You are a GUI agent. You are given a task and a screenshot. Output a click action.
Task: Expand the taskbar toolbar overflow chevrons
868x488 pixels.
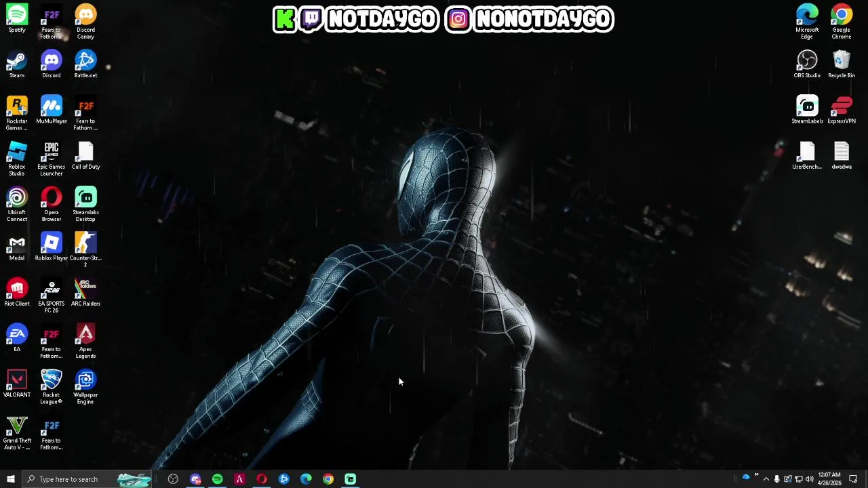click(x=757, y=476)
